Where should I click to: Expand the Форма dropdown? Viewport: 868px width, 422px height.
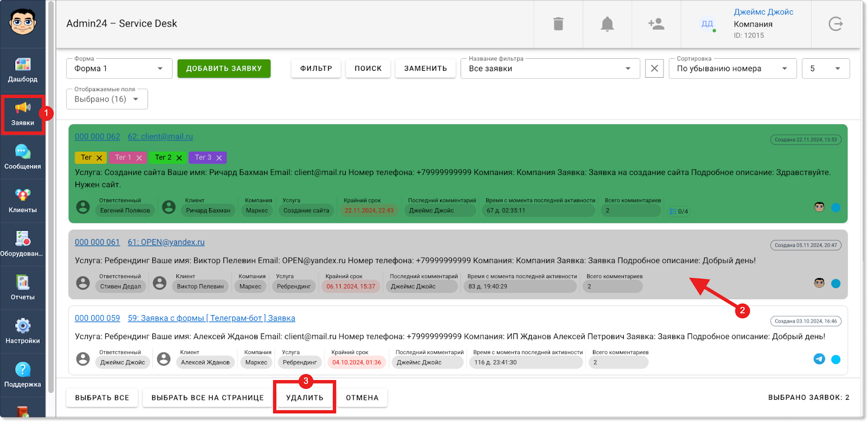pyautogui.click(x=119, y=68)
